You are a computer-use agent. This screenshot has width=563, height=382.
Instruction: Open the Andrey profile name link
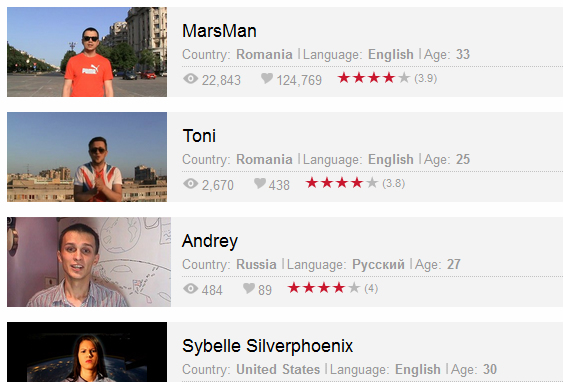click(210, 241)
